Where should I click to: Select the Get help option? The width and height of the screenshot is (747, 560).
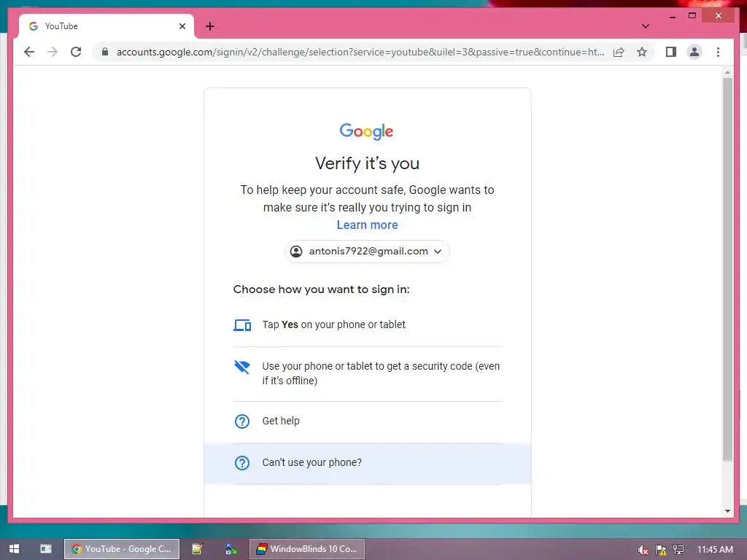pos(368,421)
